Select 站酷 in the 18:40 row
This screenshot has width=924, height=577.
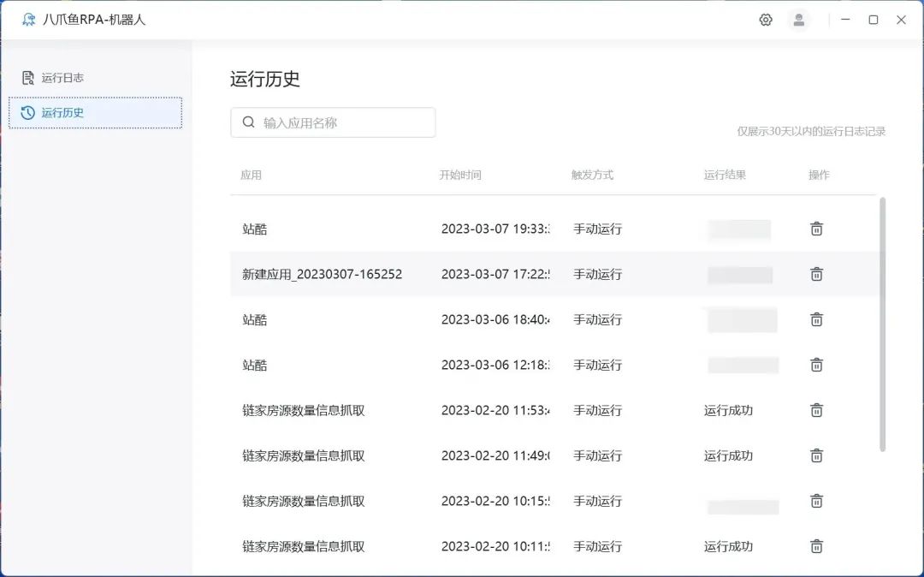tap(255, 319)
